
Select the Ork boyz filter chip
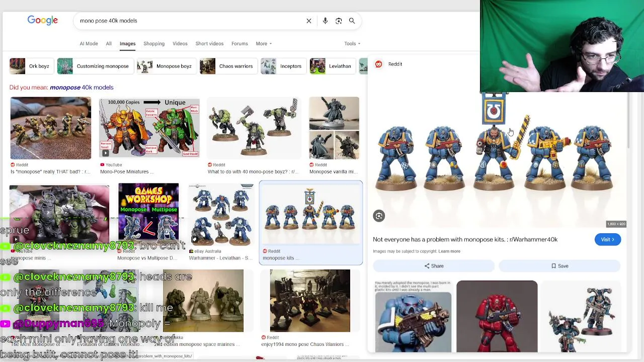[31, 66]
